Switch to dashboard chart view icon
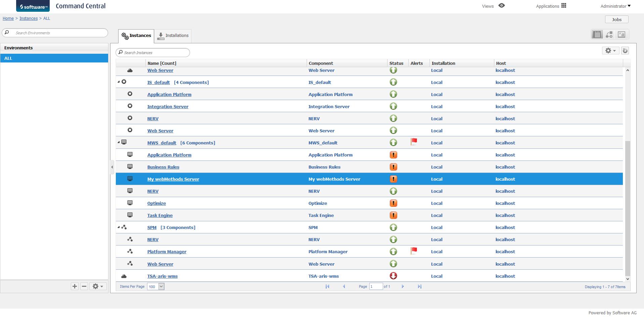This screenshot has height=317, width=644. (x=622, y=34)
